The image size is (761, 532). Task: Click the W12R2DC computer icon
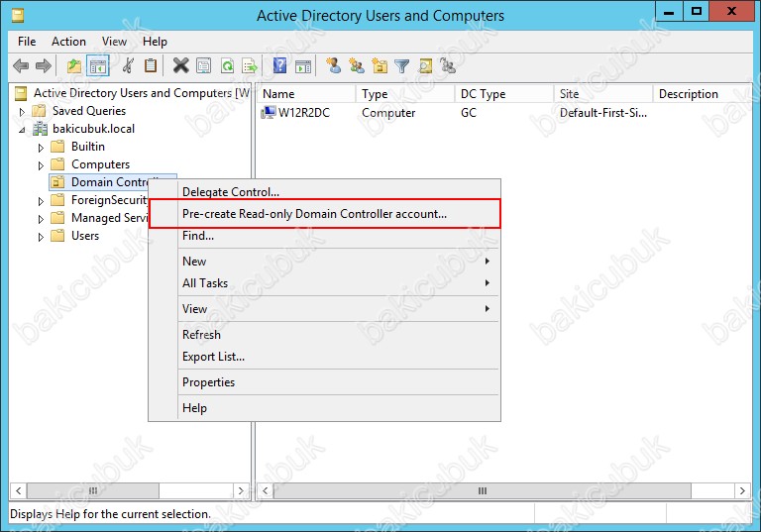coord(268,113)
